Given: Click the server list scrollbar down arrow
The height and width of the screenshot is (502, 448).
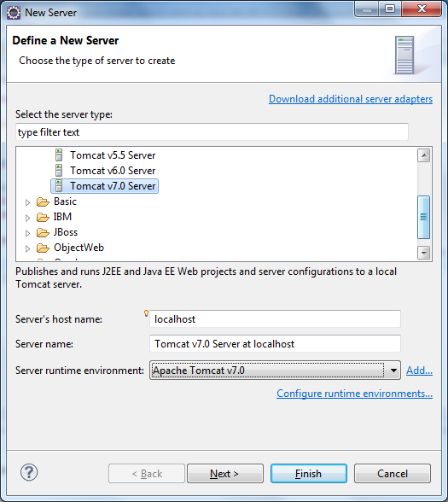Looking at the screenshot, I should [424, 253].
